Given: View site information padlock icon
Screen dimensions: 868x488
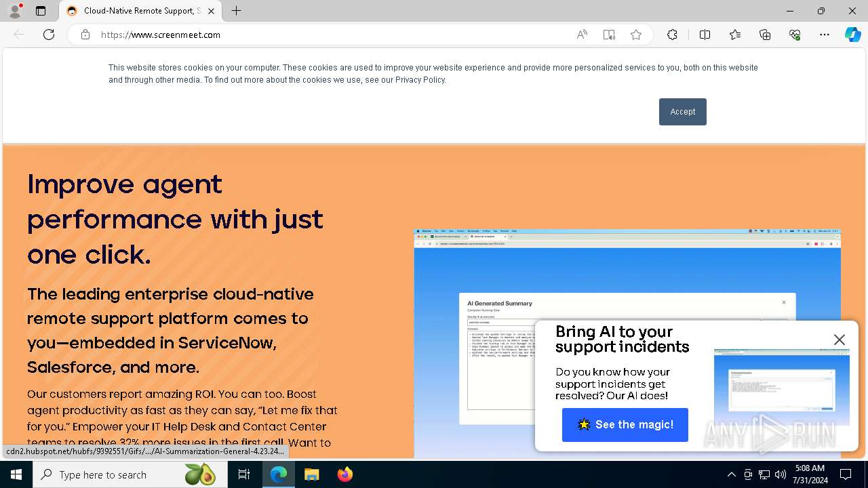Looking at the screenshot, I should tap(85, 35).
